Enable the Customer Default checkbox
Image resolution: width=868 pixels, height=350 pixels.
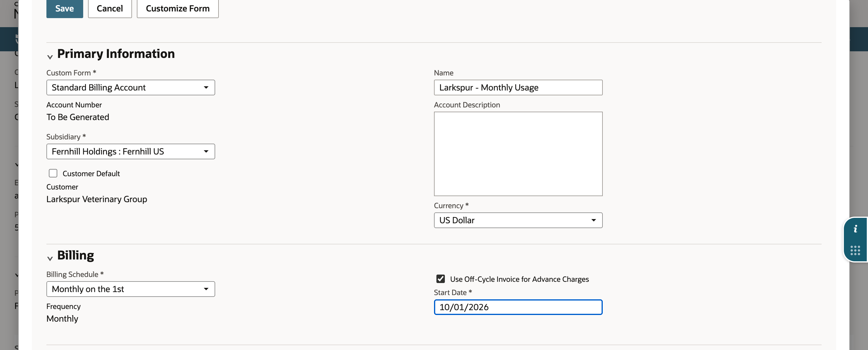click(x=53, y=173)
